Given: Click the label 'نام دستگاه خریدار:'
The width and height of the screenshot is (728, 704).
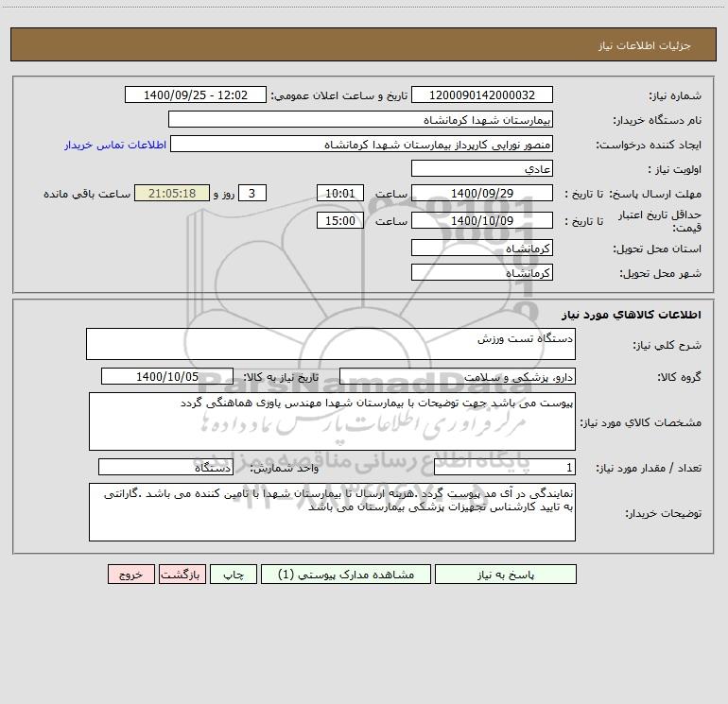Looking at the screenshot, I should click(x=657, y=121).
